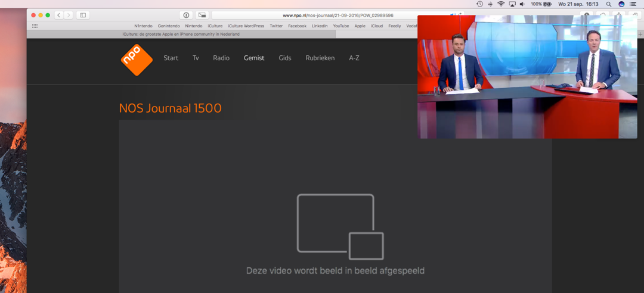Viewport: 644px width, 293px height.
Task: Open the N1ntendo bookmark
Action: pos(143,26)
